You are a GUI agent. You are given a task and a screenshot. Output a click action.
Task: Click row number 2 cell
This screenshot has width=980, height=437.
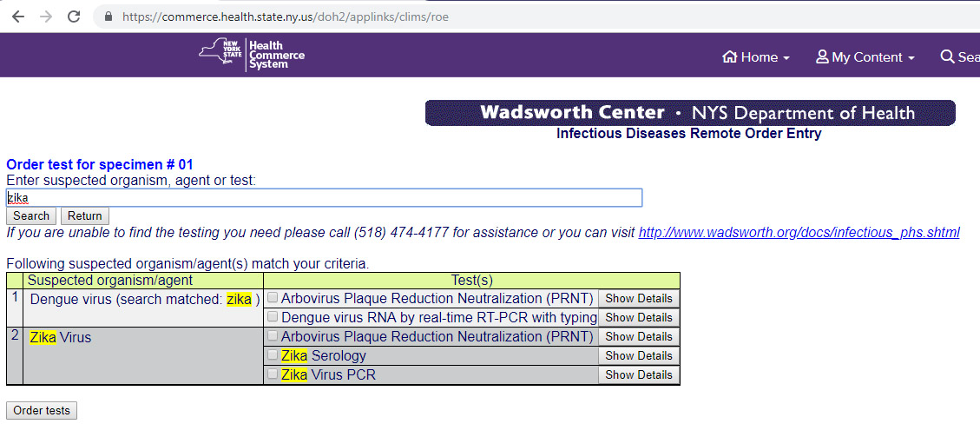(15, 355)
